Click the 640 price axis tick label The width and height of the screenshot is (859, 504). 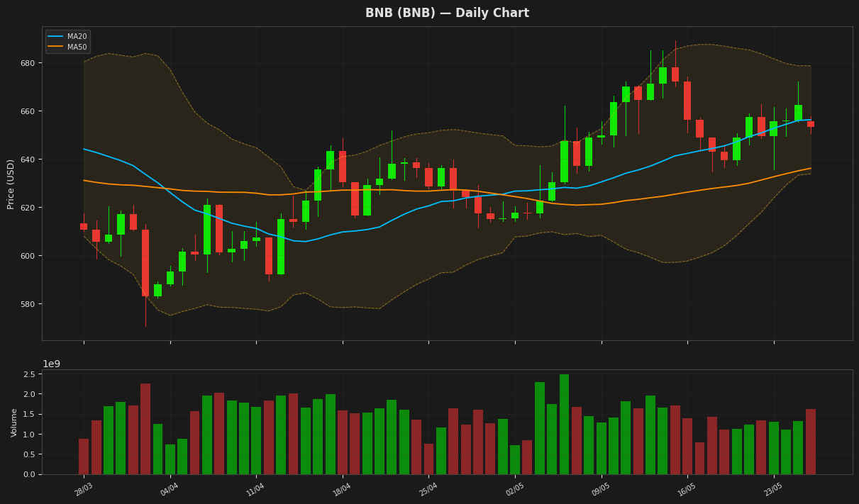tap(28, 159)
